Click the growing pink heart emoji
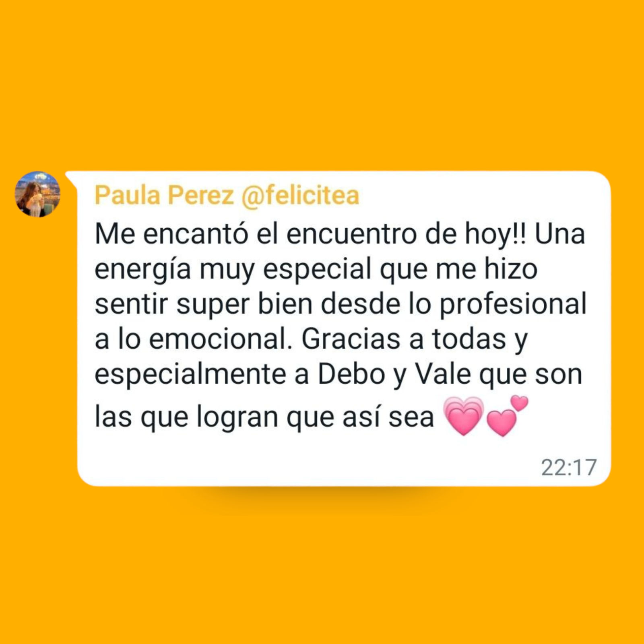 tap(463, 416)
